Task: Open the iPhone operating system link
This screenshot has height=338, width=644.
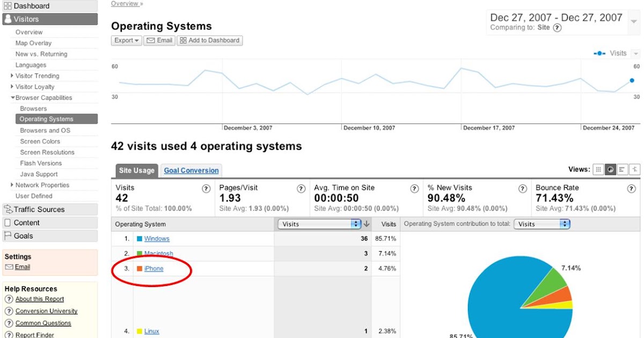Action: [x=154, y=269]
